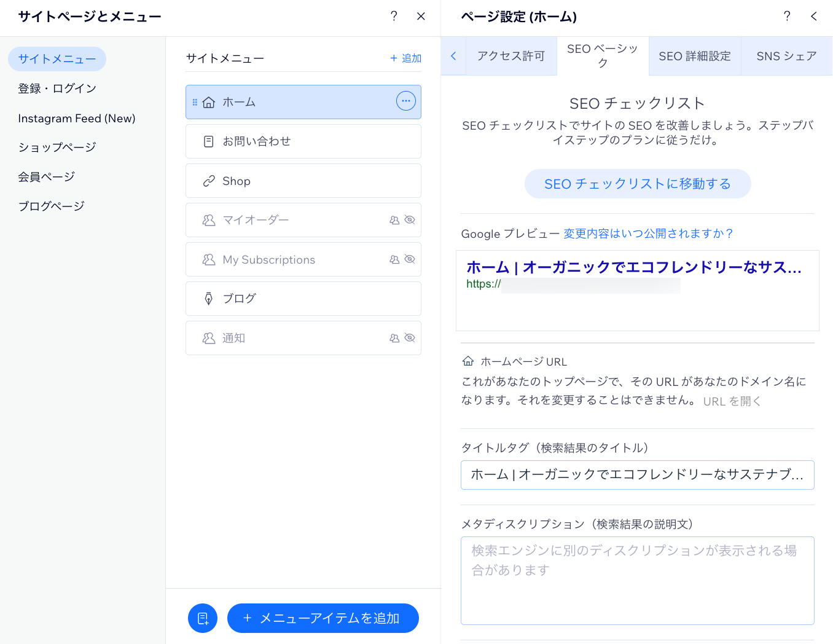Toggle visibility eye on My Subscriptions
Viewport: 833px width, 644px height.
click(x=410, y=259)
